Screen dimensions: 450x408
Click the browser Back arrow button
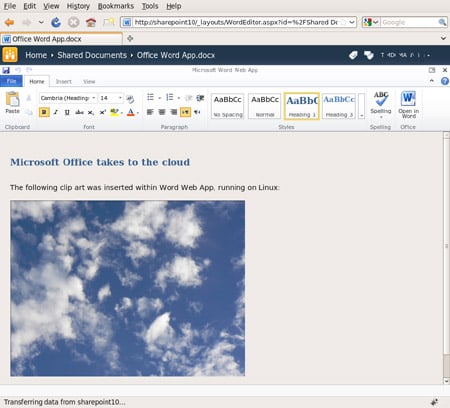pyautogui.click(x=9, y=22)
